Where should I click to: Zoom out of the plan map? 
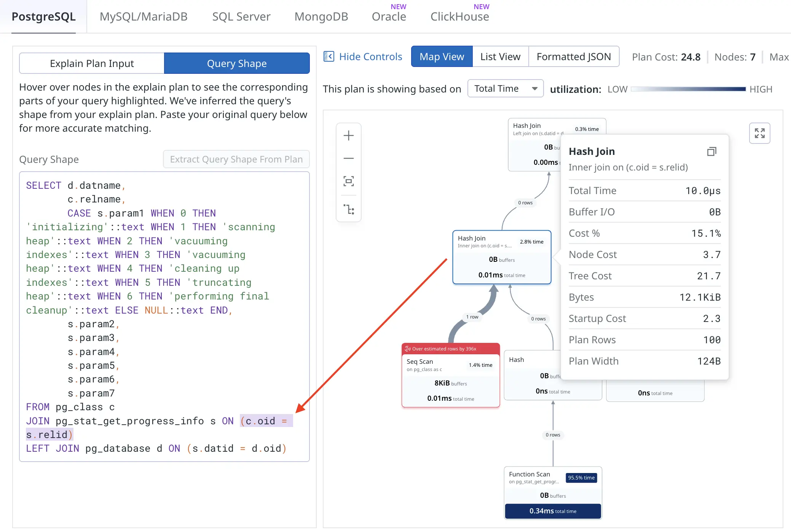tap(348, 158)
